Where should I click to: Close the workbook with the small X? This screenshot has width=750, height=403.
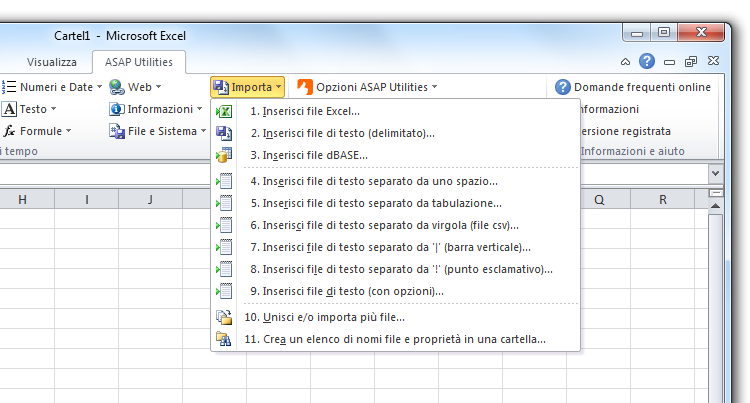click(713, 61)
